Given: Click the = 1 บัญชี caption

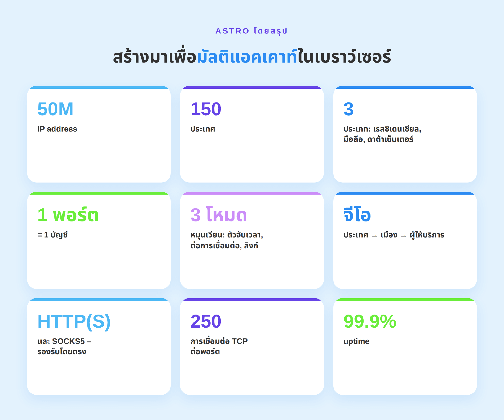Looking at the screenshot, I should [x=52, y=235].
